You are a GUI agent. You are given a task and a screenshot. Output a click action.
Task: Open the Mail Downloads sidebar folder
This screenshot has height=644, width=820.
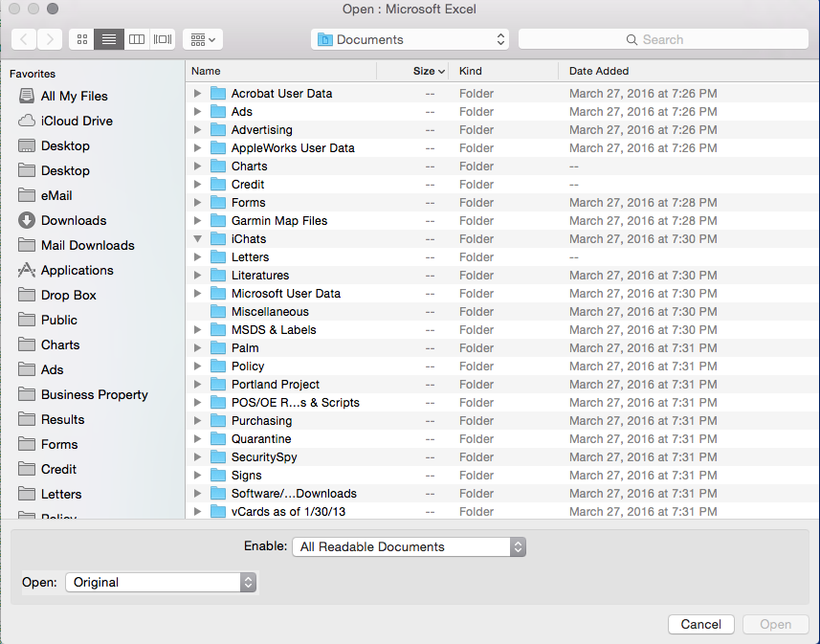pos(87,245)
